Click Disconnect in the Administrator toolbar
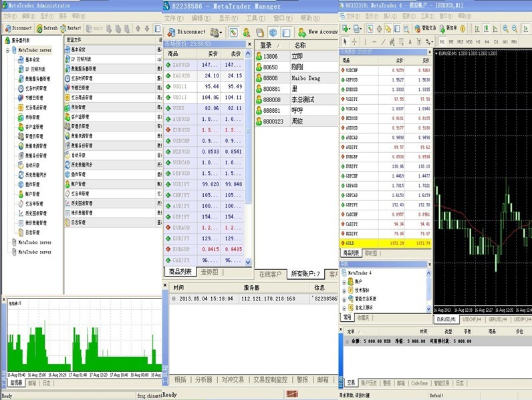The height and width of the screenshot is (400, 532). tap(18, 29)
